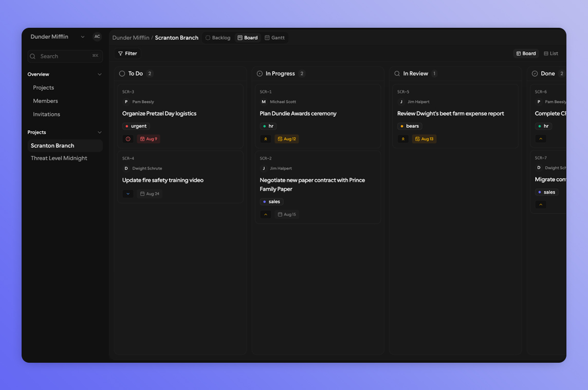This screenshot has height=390, width=588.
Task: Open the Aug 13 due date
Action: click(x=424, y=139)
